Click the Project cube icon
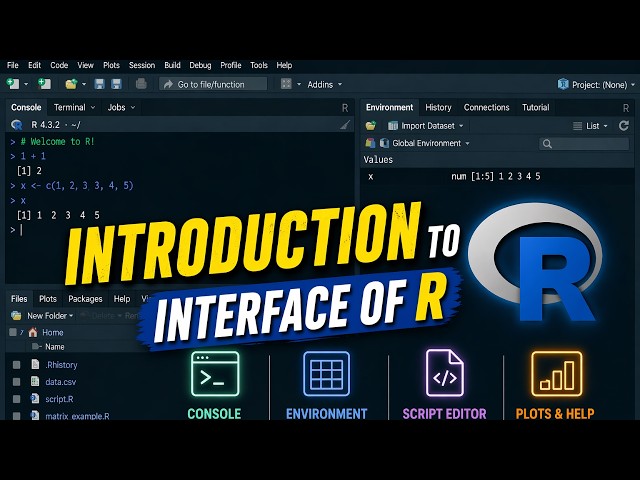Image resolution: width=640 pixels, height=480 pixels. pos(563,84)
